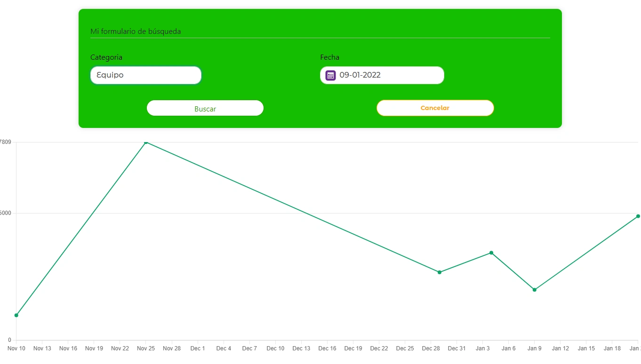The height and width of the screenshot is (364, 641).
Task: Select the chart data point at Nov 10
Action: pos(16,315)
